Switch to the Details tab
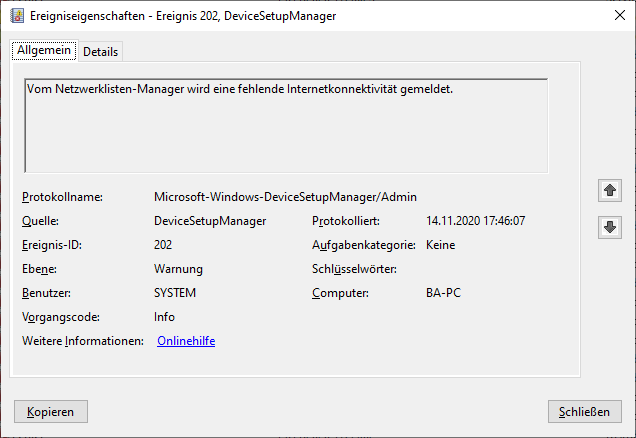The height and width of the screenshot is (438, 636). point(101,52)
